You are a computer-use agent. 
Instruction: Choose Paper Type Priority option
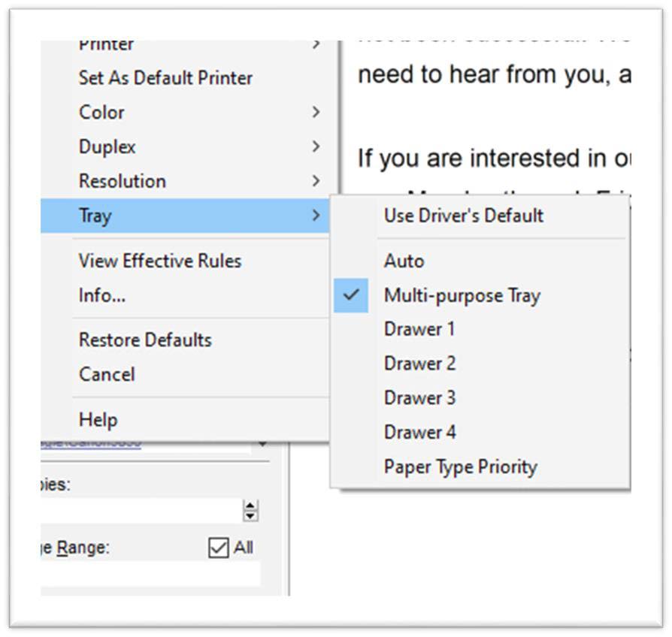click(x=460, y=467)
